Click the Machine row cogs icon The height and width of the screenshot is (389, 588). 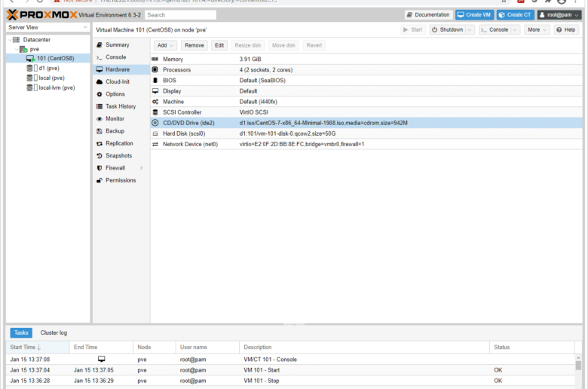[155, 102]
